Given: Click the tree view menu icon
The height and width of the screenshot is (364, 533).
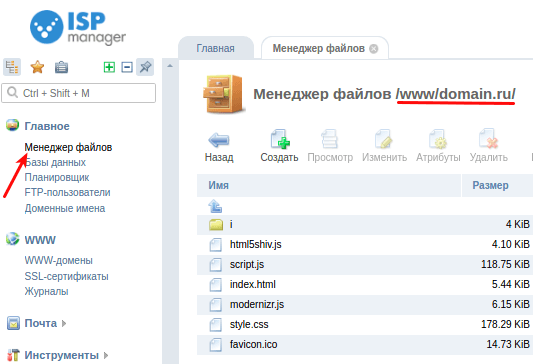Looking at the screenshot, I should [12, 67].
